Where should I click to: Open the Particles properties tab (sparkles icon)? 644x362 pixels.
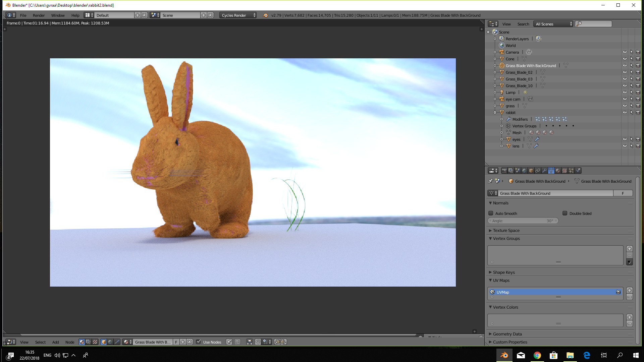tap(571, 171)
